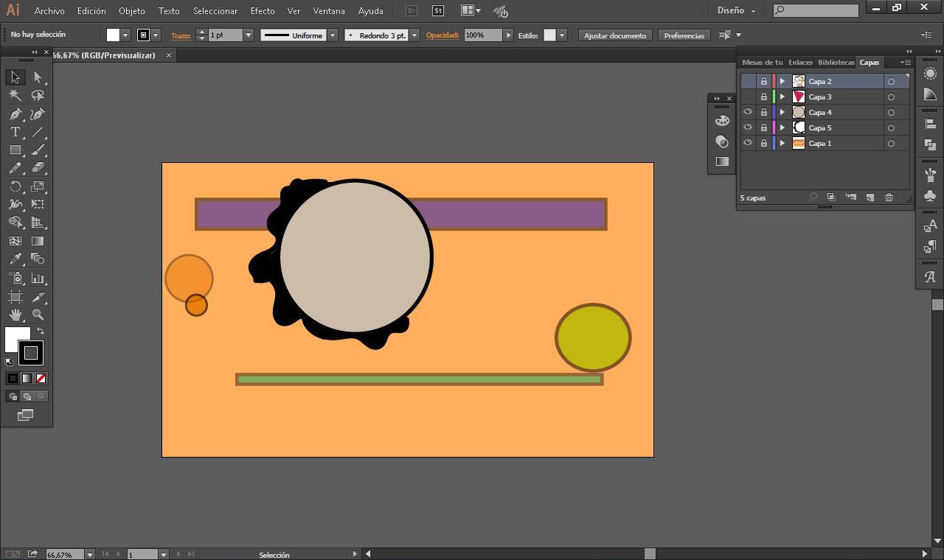
Task: Select the Pen tool
Action: 15,114
